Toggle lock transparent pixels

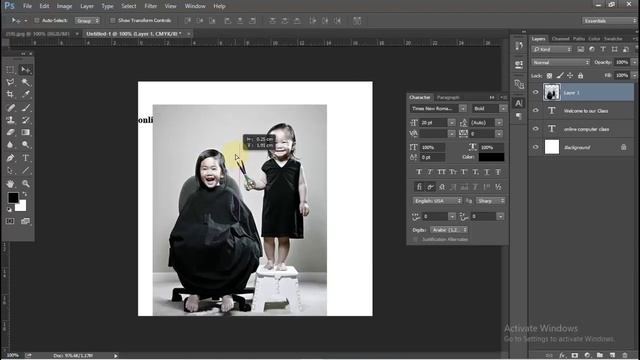(x=549, y=76)
